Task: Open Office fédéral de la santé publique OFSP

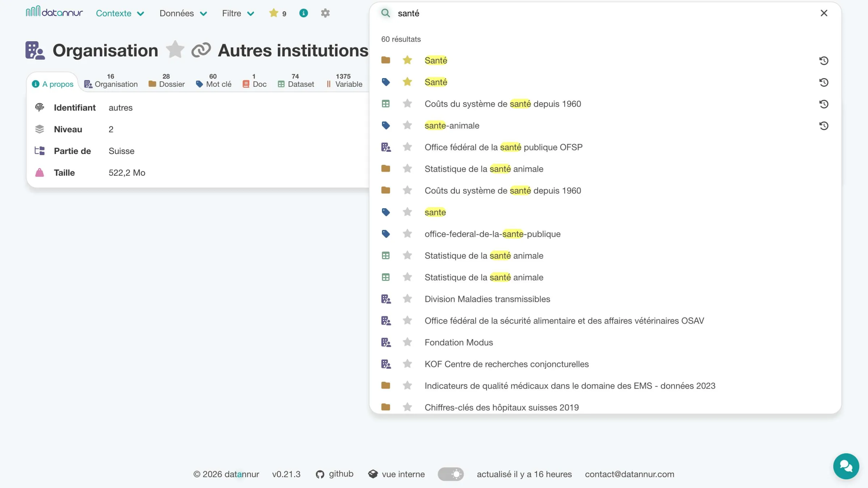Action: 503,147
